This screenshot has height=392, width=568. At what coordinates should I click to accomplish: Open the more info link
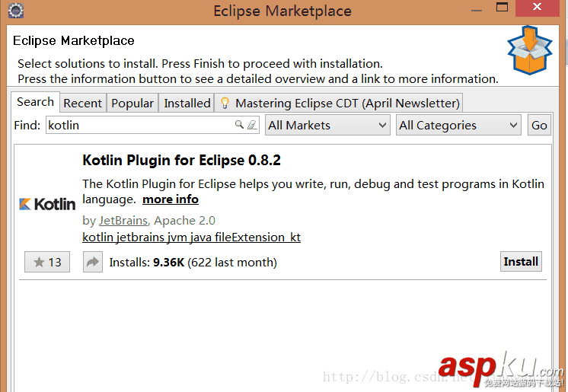click(x=171, y=199)
